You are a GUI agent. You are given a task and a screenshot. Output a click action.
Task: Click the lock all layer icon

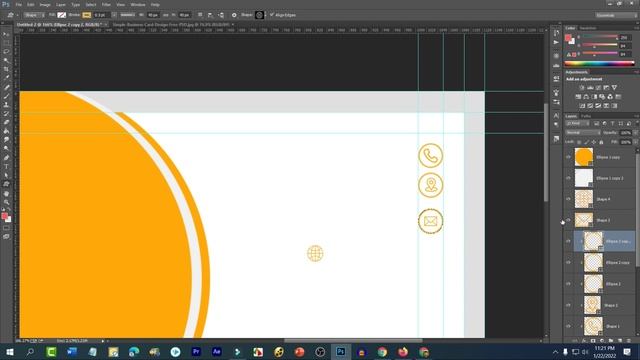[601, 142]
